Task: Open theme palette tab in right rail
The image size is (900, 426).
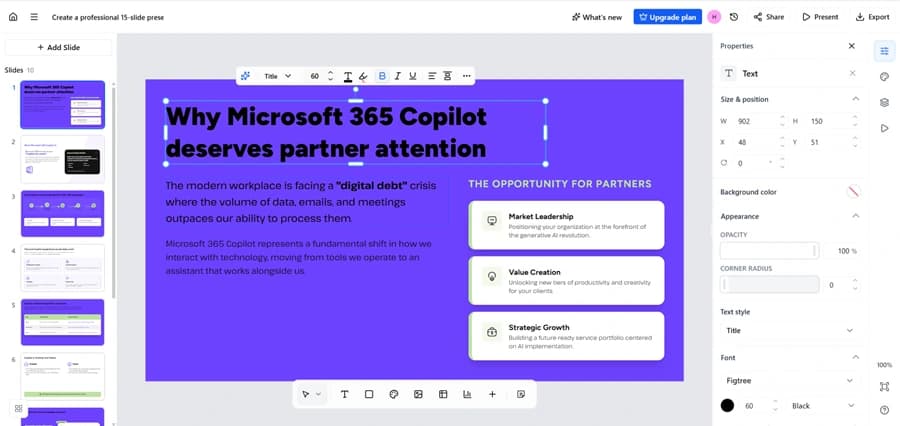Action: click(884, 77)
